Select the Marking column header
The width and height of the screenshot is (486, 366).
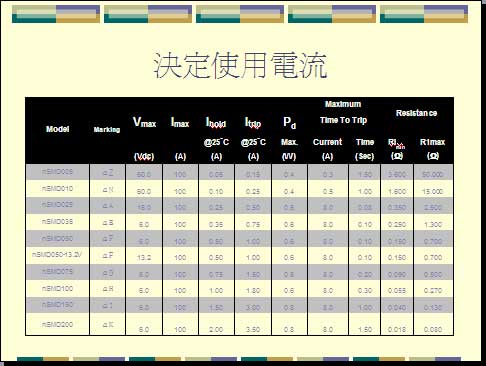click(107, 130)
